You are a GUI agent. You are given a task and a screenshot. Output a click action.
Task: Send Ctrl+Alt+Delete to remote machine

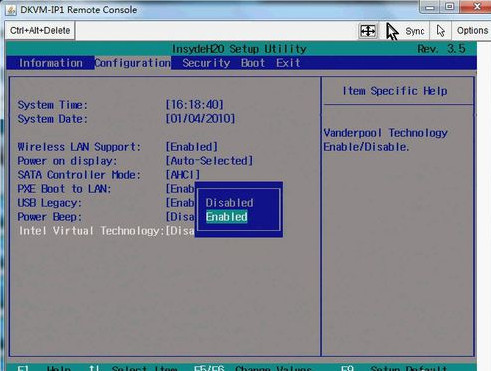tap(40, 30)
